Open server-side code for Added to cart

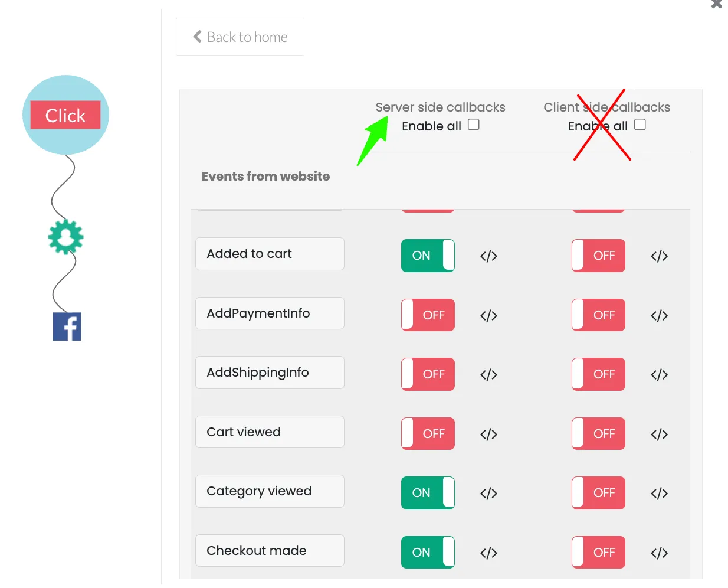click(x=488, y=256)
